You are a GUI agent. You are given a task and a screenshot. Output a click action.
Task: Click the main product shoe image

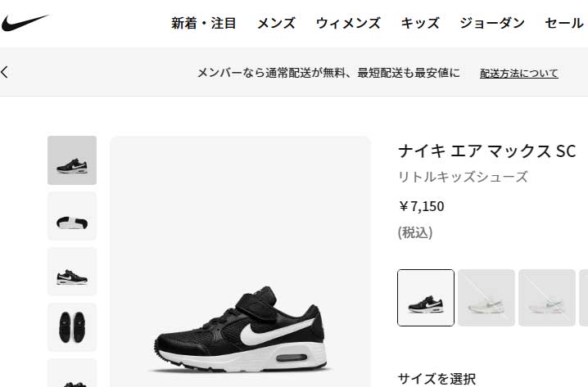click(241, 262)
